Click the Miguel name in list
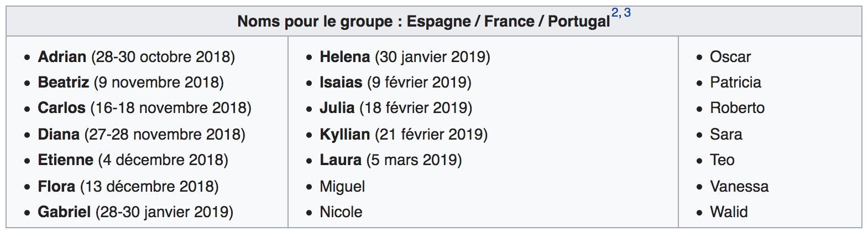This screenshot has width=868, height=236. pos(342,187)
